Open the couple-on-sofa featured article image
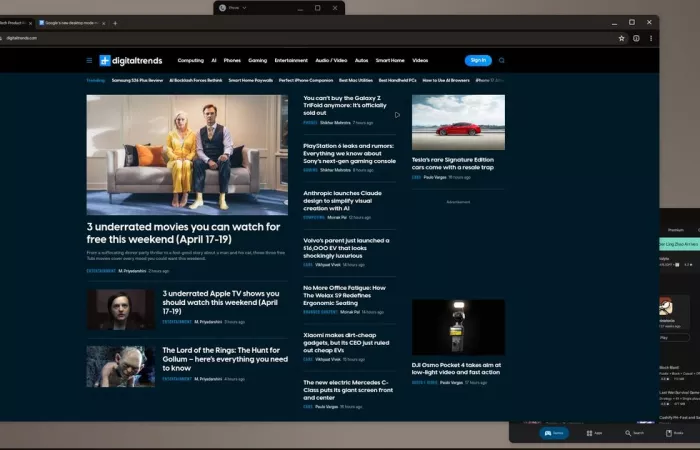 [x=187, y=155]
